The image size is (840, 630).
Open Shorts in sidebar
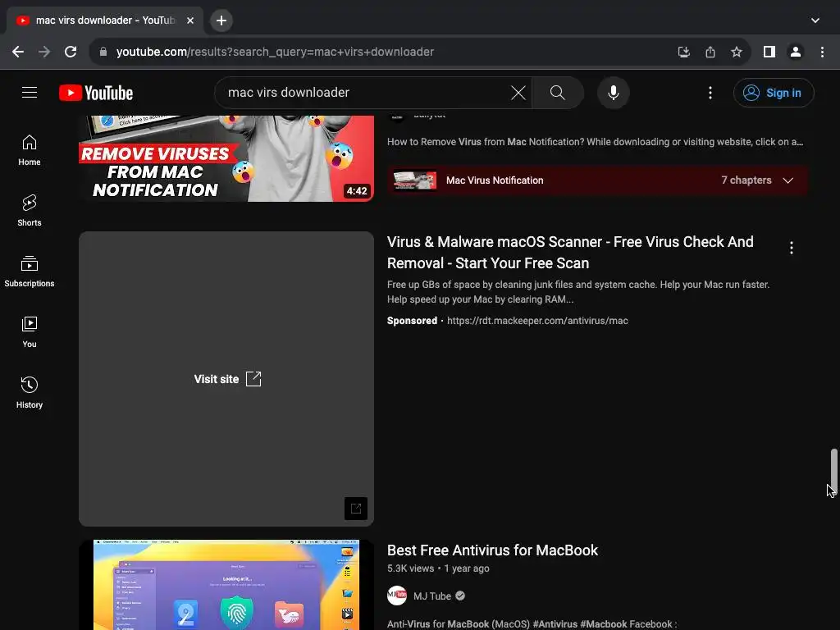click(x=30, y=211)
